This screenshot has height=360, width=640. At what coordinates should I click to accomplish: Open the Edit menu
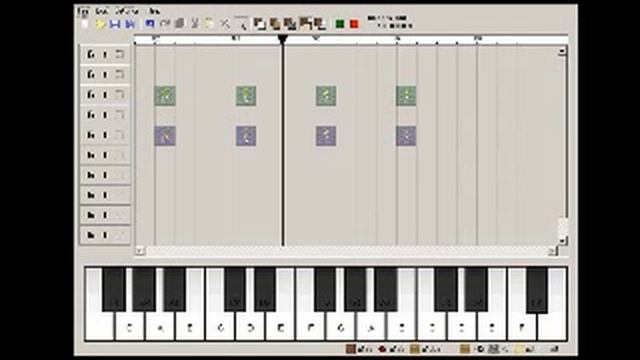click(x=101, y=11)
